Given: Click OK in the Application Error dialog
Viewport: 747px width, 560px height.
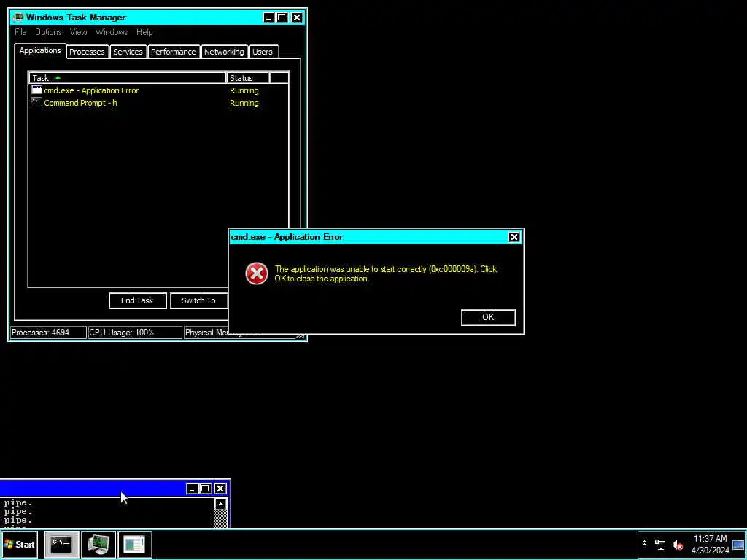Looking at the screenshot, I should (x=488, y=317).
